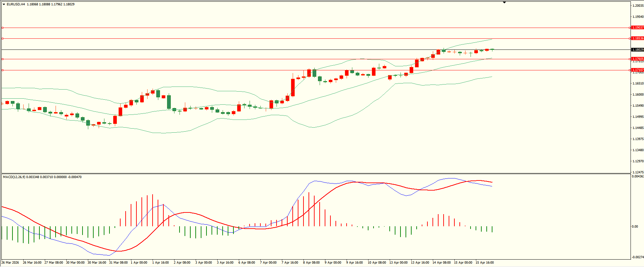644x267 pixels.
Task: Click the MACD(12,26,9) indicator label
Action: (x=13, y=177)
